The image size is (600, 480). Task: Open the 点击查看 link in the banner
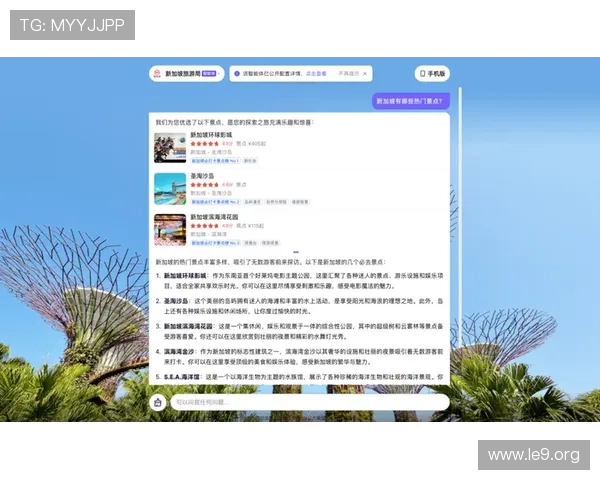coord(316,73)
